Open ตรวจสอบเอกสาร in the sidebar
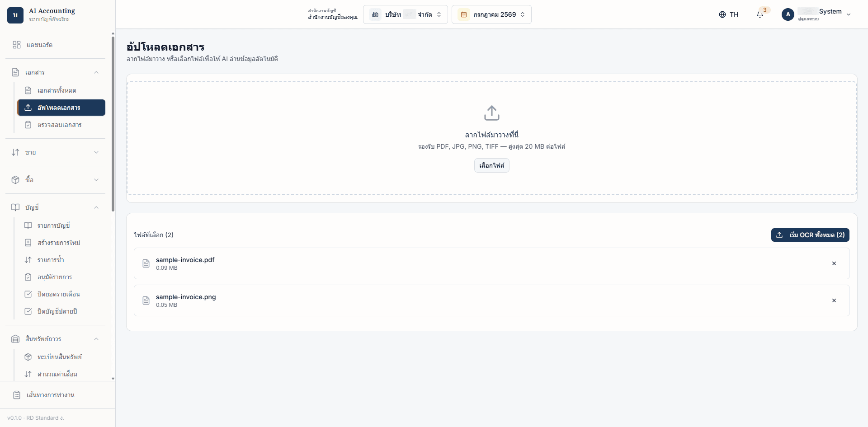Image resolution: width=868 pixels, height=427 pixels. pos(61,125)
